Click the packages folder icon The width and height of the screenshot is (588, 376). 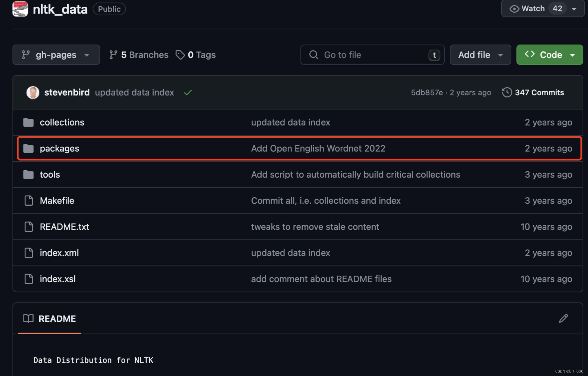click(28, 148)
